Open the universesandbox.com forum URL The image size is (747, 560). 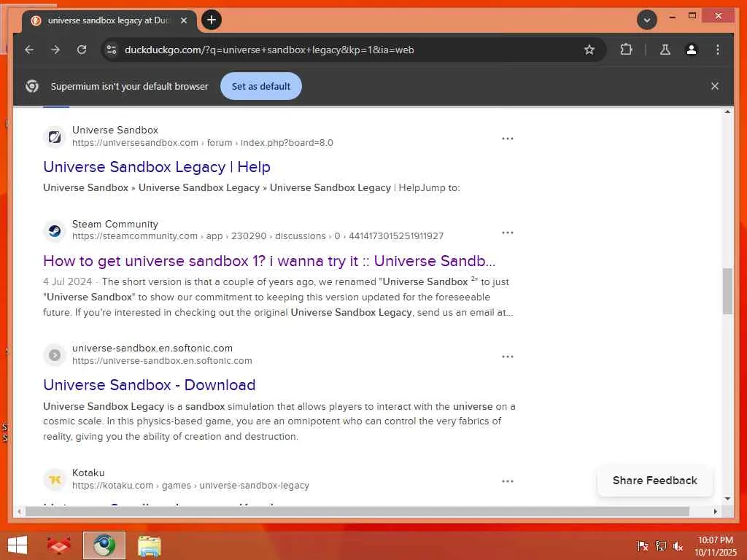click(x=203, y=143)
